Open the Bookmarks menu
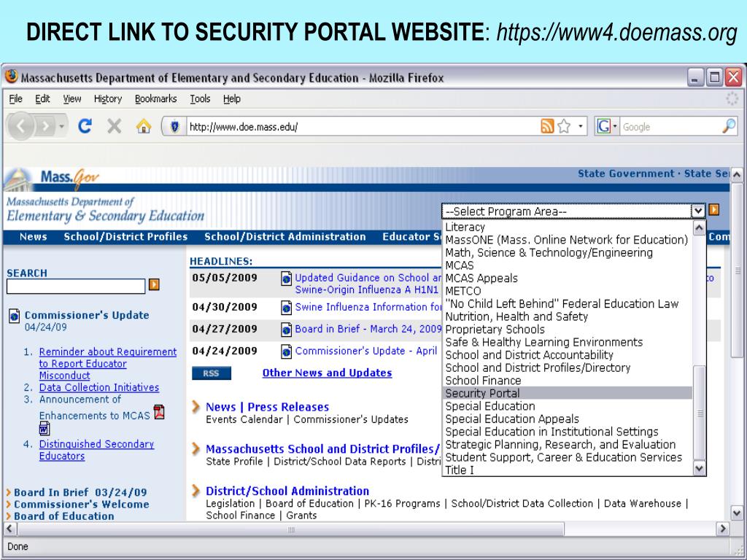747x560 pixels. pyautogui.click(x=156, y=98)
